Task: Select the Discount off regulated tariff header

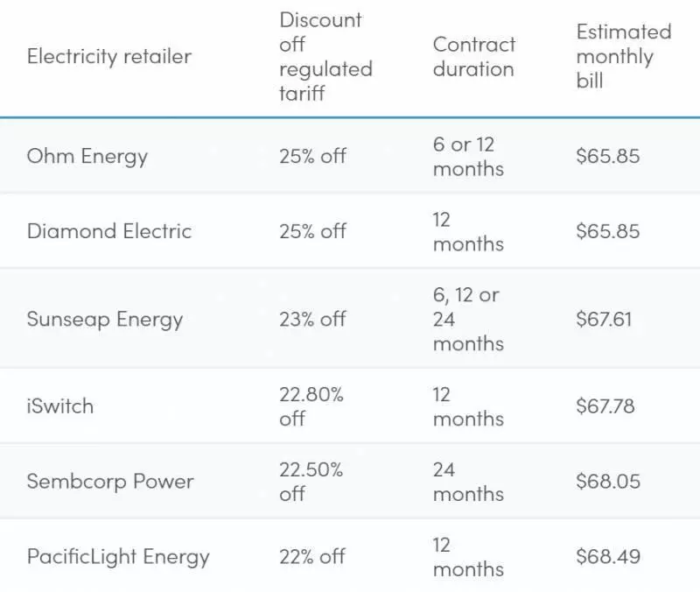Action: click(325, 57)
